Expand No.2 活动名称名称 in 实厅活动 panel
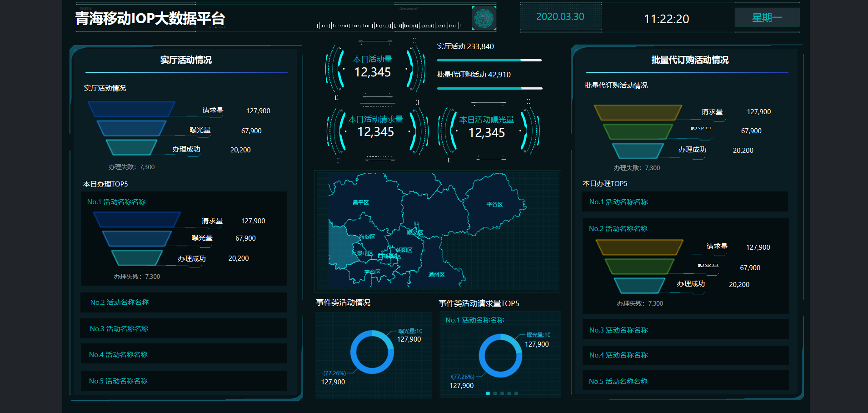This screenshot has width=868, height=413. pos(184,302)
